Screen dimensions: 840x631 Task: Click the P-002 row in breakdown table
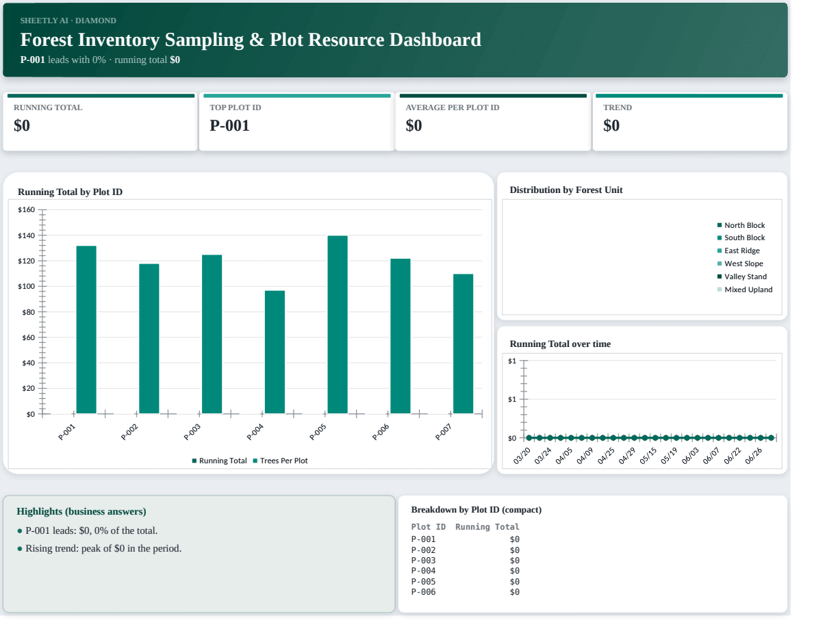pyautogui.click(x=466, y=550)
